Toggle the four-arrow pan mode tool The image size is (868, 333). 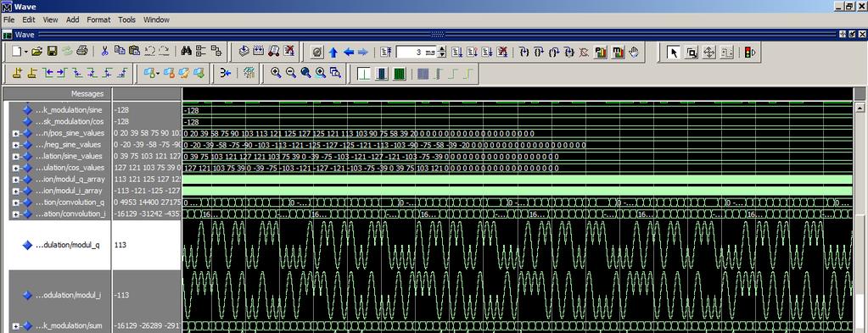tap(709, 53)
